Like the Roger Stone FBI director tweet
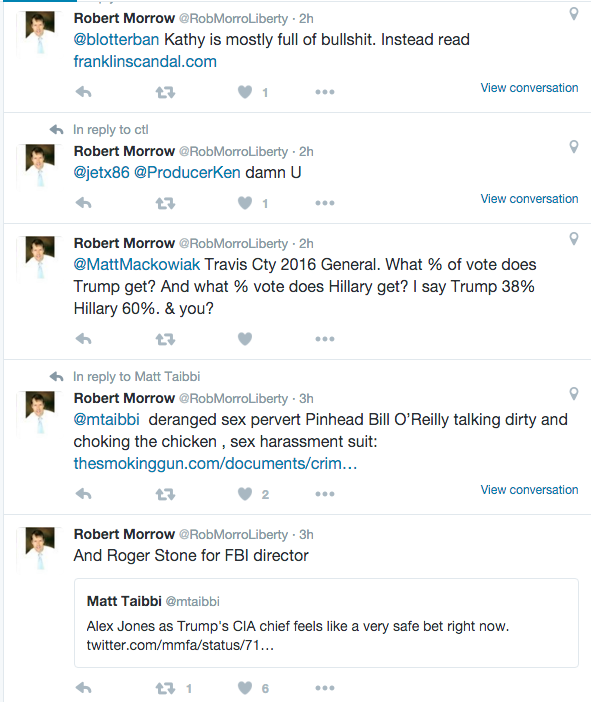Image resolution: width=591 pixels, height=702 pixels. tap(245, 688)
